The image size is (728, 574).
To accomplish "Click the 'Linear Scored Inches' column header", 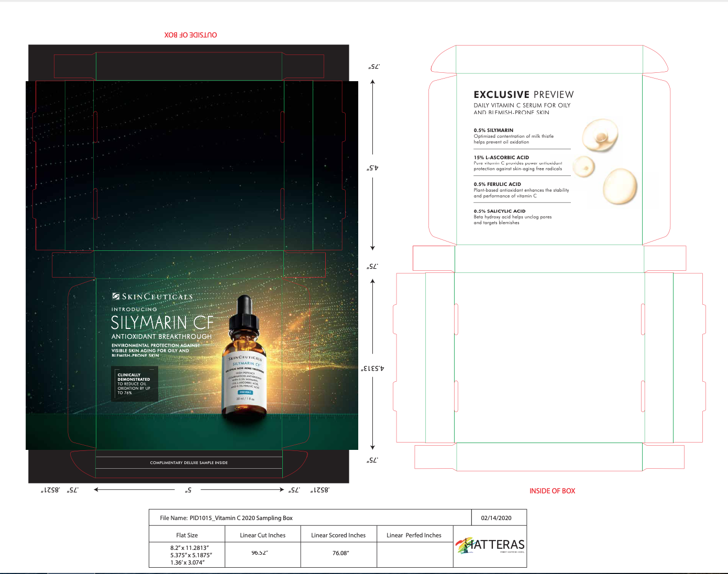I will tap(338, 535).
